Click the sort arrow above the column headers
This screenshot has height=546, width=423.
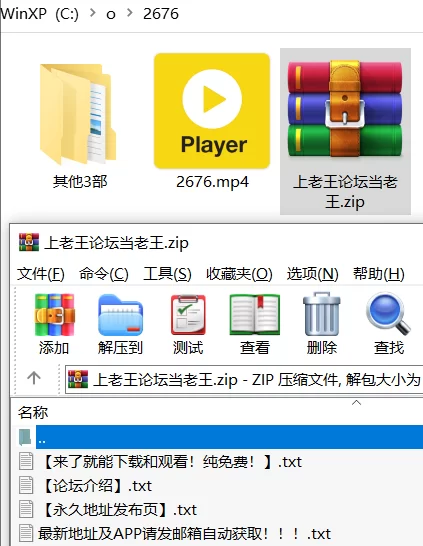point(357,403)
